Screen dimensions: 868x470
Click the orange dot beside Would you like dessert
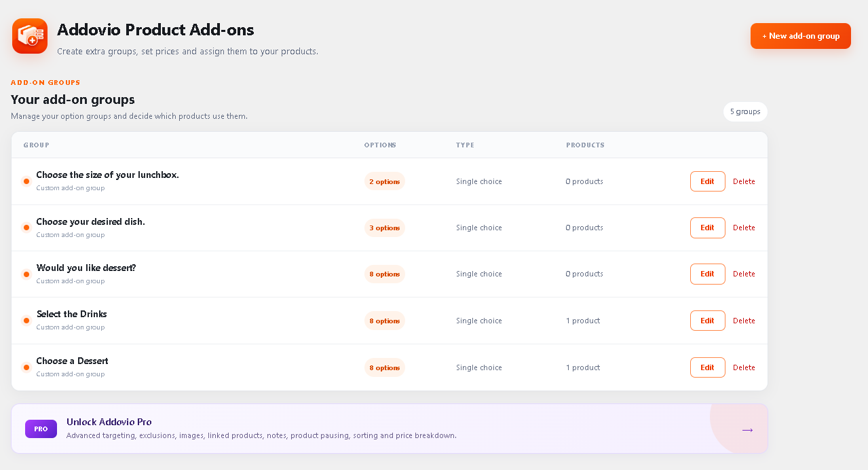(26, 274)
